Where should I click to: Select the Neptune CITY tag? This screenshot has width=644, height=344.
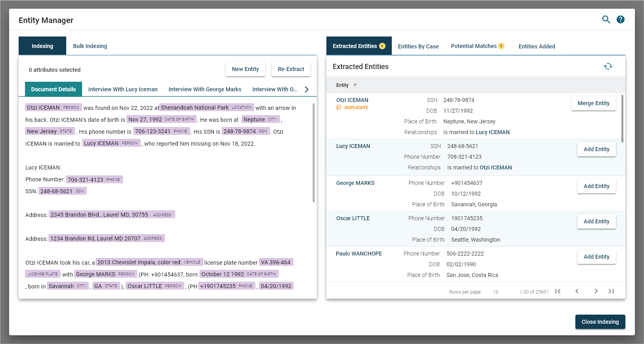pyautogui.click(x=261, y=119)
